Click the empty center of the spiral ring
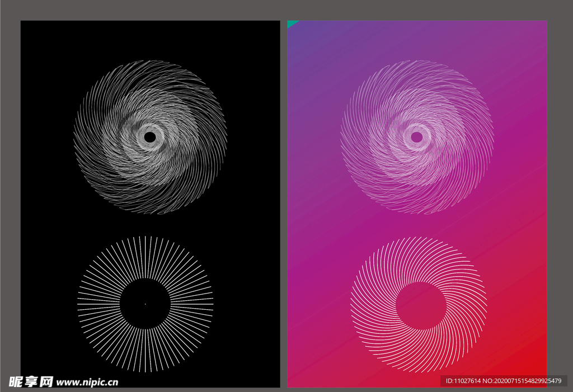Screen dimensions: 573x392 tap(420, 306)
